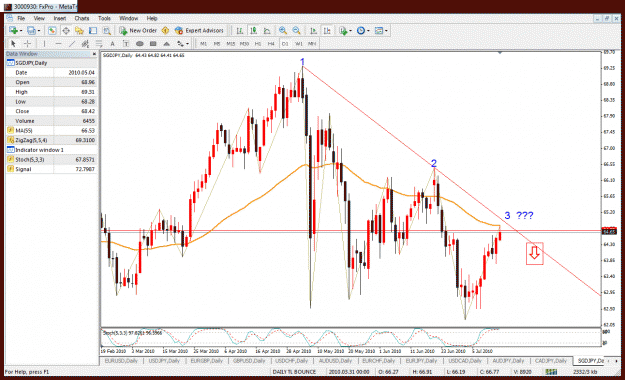This screenshot has width=625, height=380.
Task: Open the Indicators list dropdown
Action: coord(345,31)
